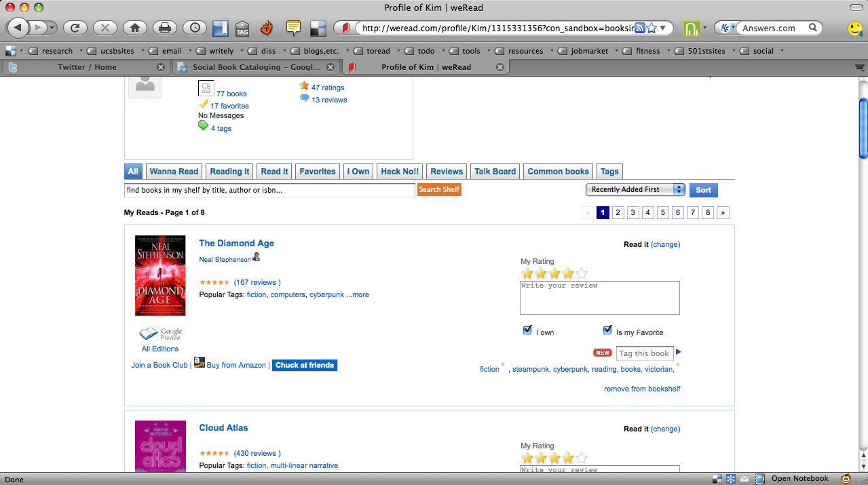Switch to the Wanna Read tab
The width and height of the screenshot is (868, 485).
point(174,172)
